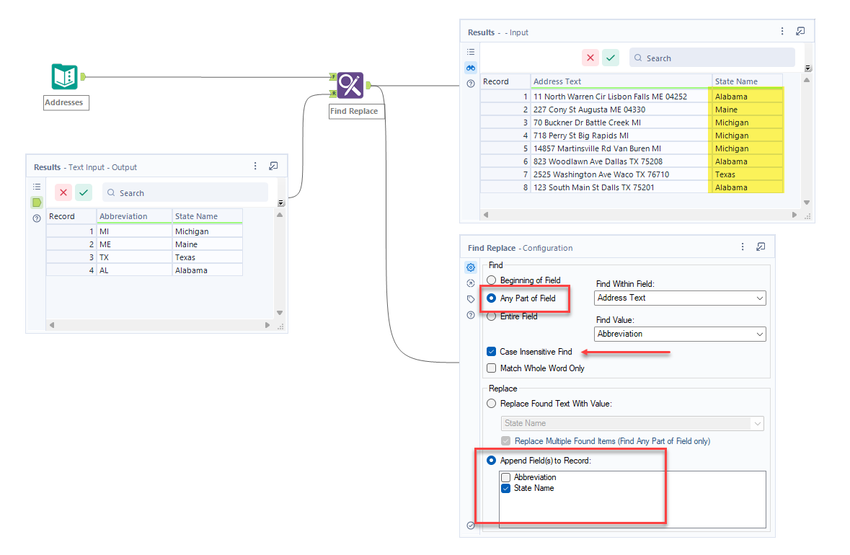Sort by Address Text column header

621,81
